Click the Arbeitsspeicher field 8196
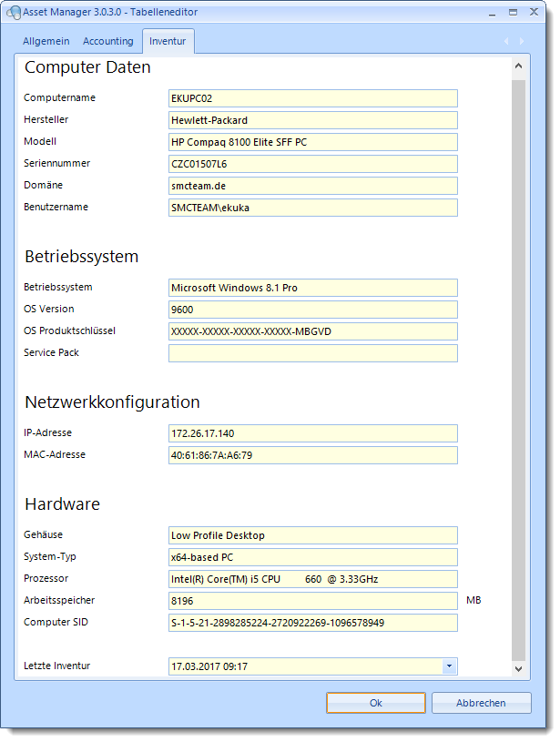The height and width of the screenshot is (742, 560). pyautogui.click(x=313, y=601)
